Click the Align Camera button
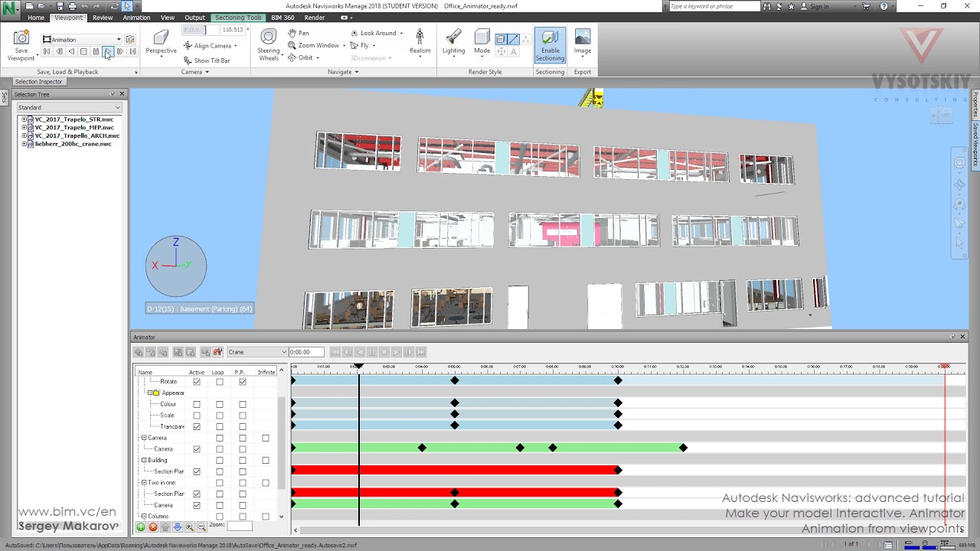This screenshot has width=980, height=551. pos(210,46)
